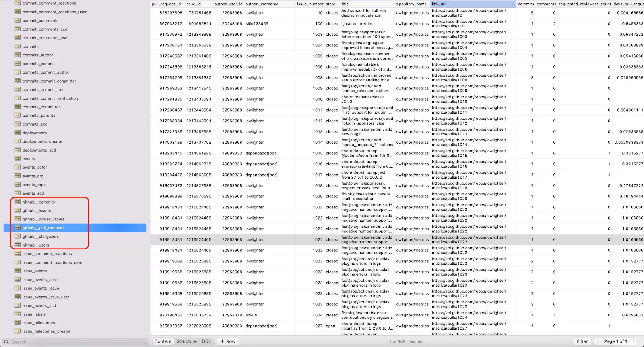
Task: Click table icon next to commit_comments
Action: coord(18,20)
